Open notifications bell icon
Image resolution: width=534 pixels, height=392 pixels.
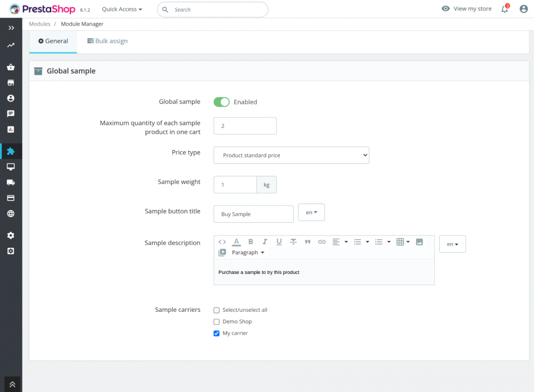(505, 9)
